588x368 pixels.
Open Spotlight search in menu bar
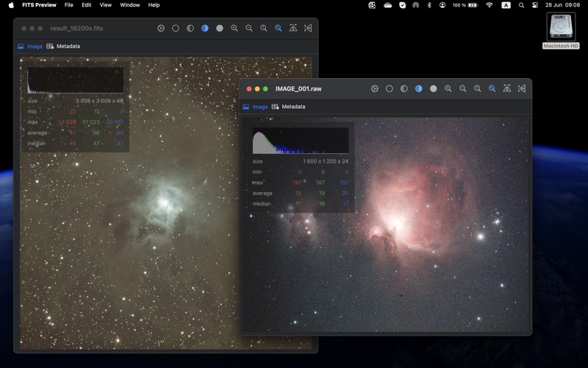521,5
